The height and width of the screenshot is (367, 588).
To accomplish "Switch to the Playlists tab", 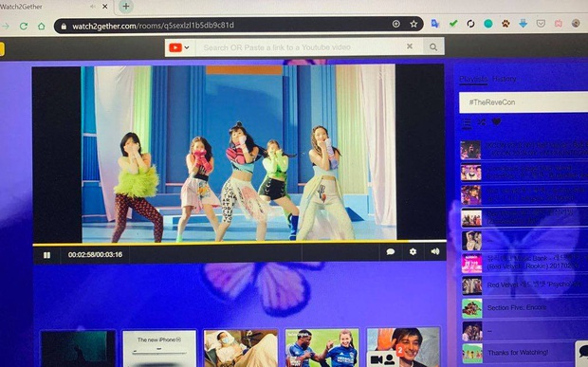I will click(473, 79).
